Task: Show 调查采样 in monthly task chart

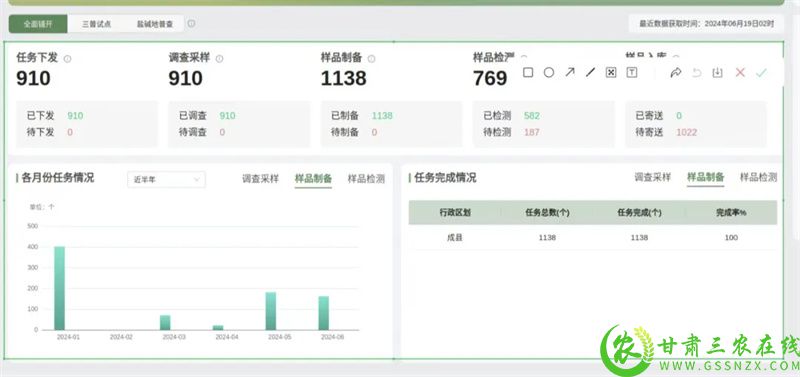Action: pos(260,179)
